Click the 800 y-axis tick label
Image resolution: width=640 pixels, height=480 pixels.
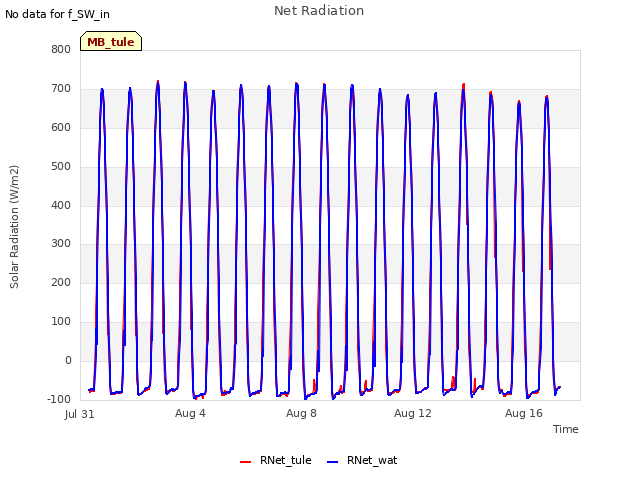[x=61, y=49]
